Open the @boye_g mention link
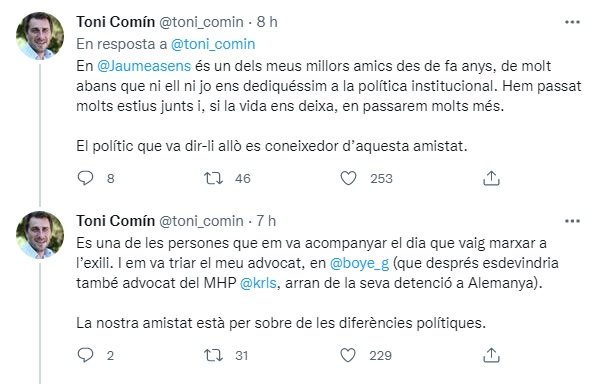Screen dimensions: 598x387 (359, 263)
